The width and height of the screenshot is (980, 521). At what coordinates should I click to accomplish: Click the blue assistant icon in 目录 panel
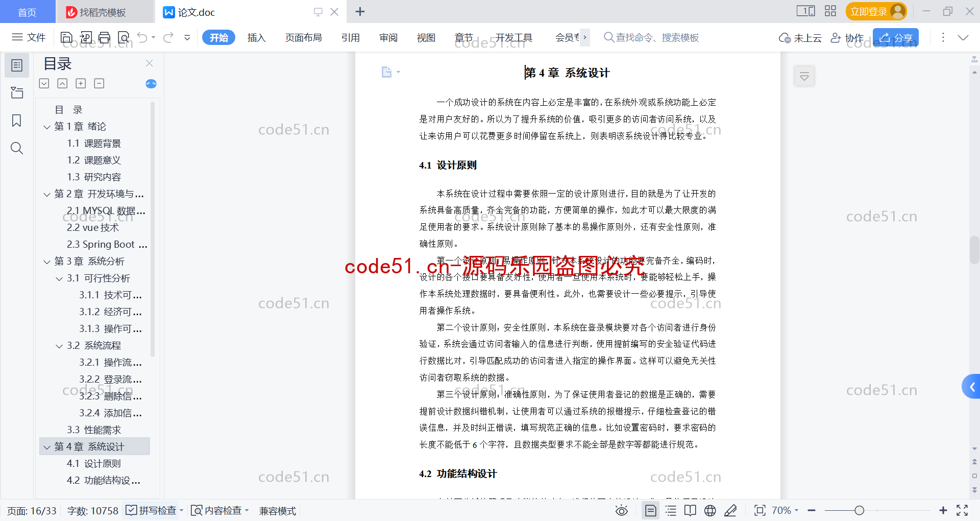click(151, 84)
